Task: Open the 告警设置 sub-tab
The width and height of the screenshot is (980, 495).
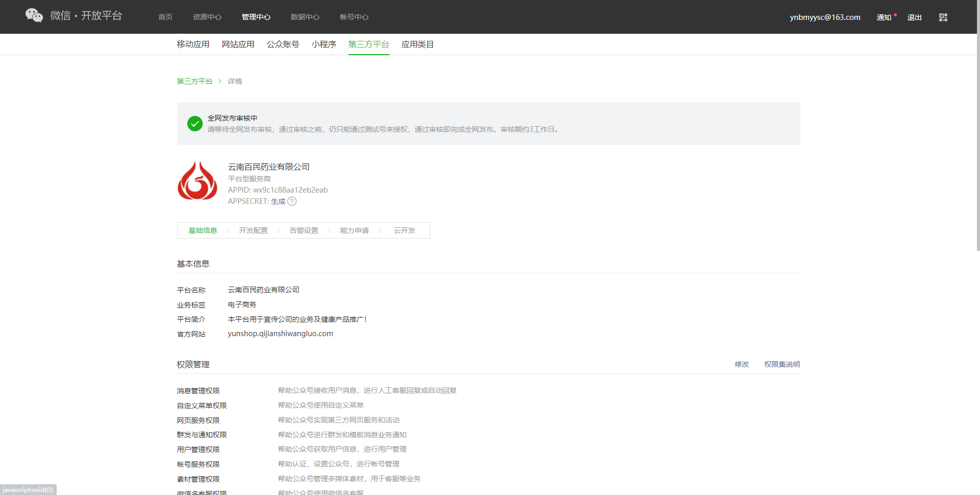Action: (304, 230)
